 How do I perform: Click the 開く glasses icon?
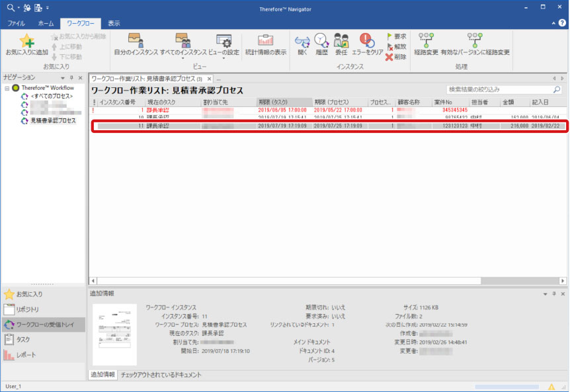tap(302, 41)
